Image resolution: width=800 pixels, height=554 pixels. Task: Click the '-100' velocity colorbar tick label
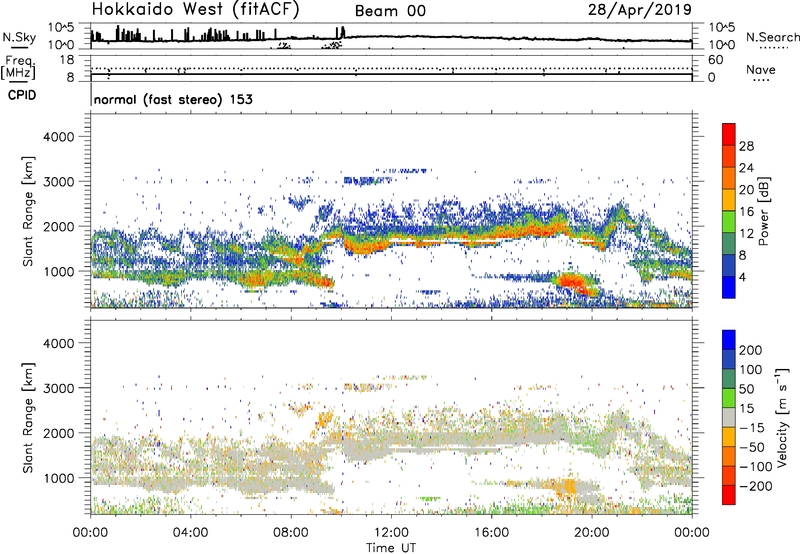[756, 467]
